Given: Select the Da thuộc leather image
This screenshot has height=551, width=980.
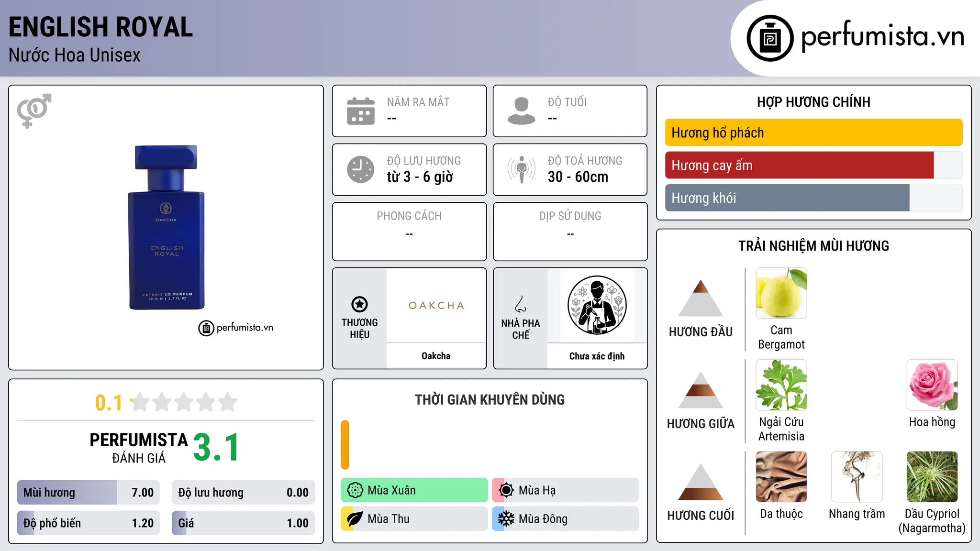Looking at the screenshot, I should (x=781, y=477).
